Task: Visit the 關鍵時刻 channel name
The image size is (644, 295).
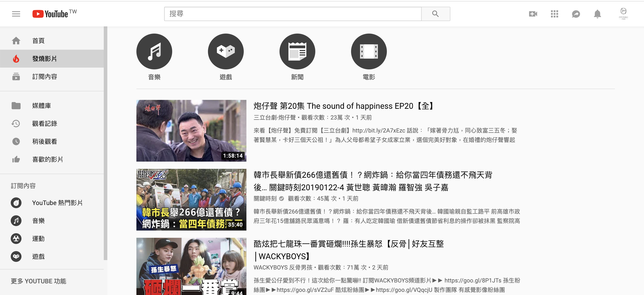Action: click(x=265, y=199)
